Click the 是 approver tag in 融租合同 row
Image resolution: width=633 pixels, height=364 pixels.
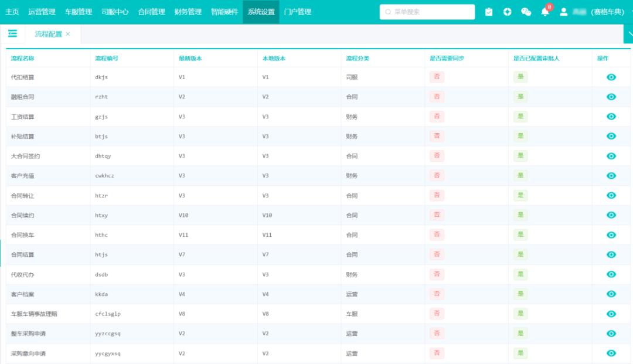click(520, 97)
